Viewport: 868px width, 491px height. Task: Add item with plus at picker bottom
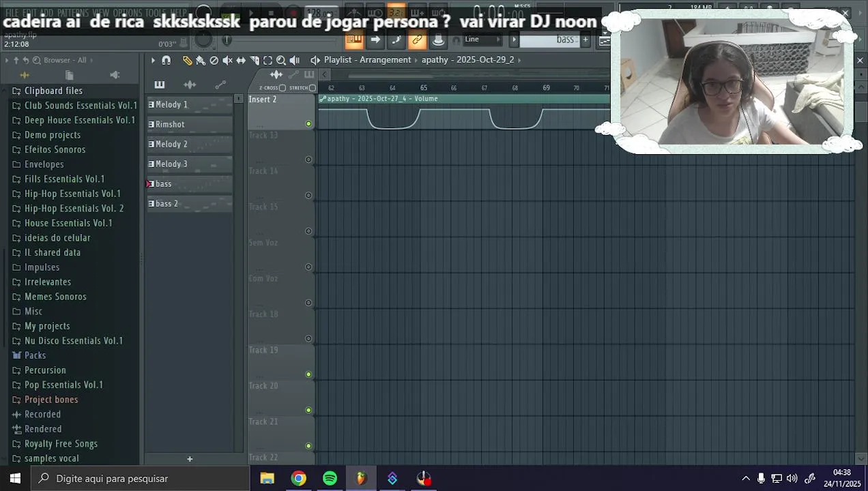pos(190,459)
